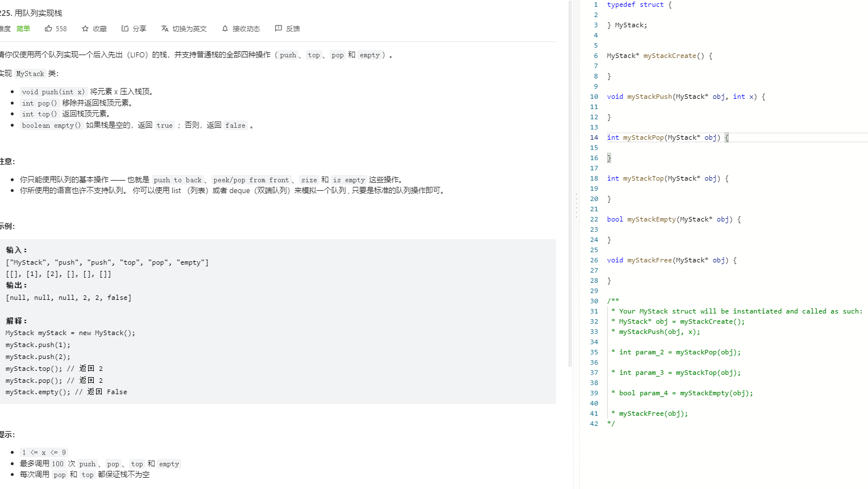868x489 pixels.
Task: Click comment line 'bool param_4 = myStackEmpty(obj);'
Action: pyautogui.click(x=682, y=393)
